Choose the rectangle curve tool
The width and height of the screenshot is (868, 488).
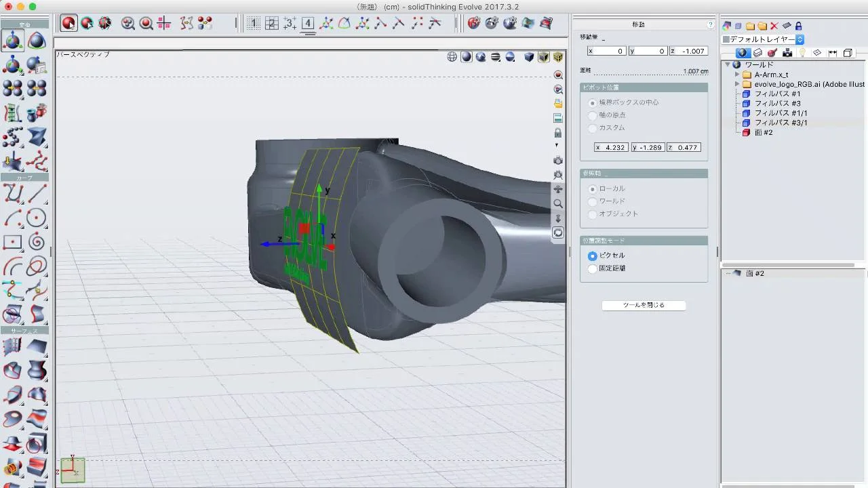pyautogui.click(x=12, y=243)
